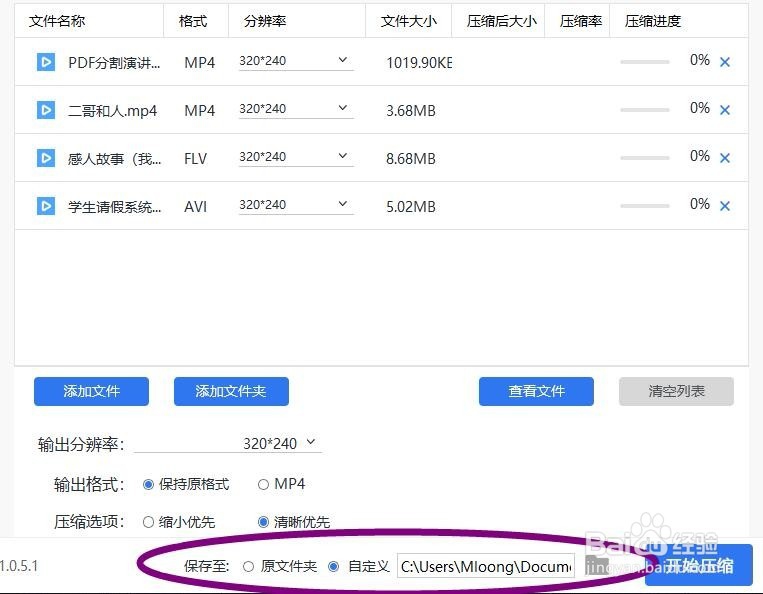Click the save path input field
Image resolution: width=763 pixels, height=594 pixels.
pos(486,566)
